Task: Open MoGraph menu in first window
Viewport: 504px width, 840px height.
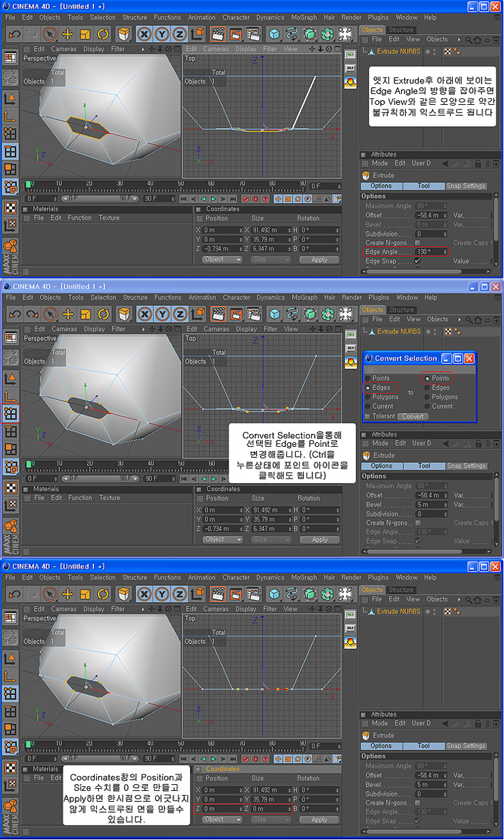Action: 304,18
